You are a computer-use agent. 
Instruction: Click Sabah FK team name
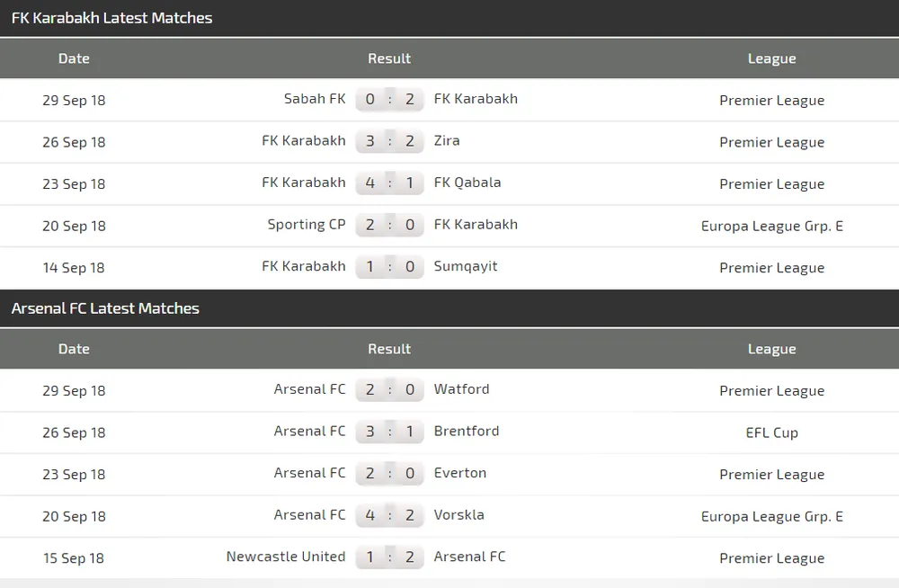[x=314, y=99]
